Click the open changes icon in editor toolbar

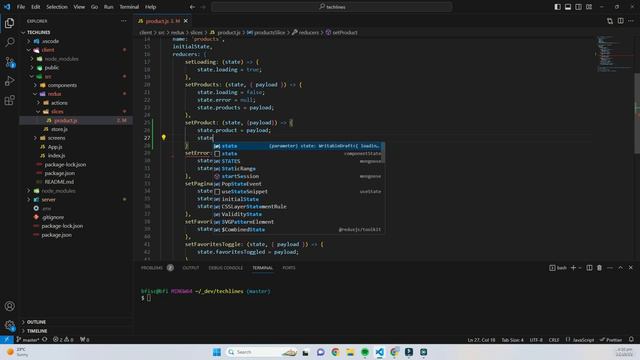[x=610, y=21]
